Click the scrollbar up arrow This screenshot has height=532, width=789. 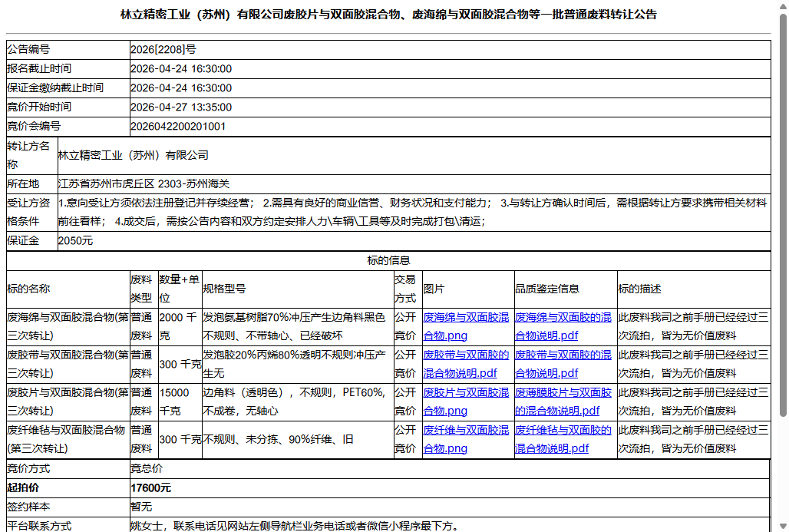[783, 5]
